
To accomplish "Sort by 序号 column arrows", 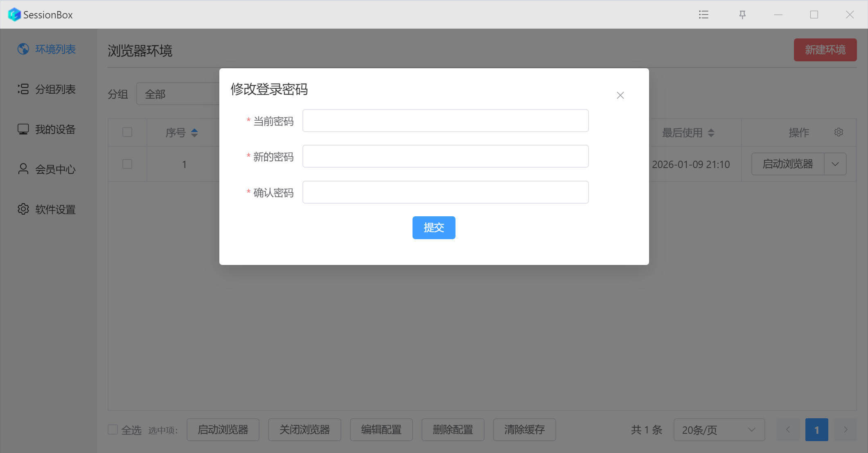I will [x=194, y=132].
